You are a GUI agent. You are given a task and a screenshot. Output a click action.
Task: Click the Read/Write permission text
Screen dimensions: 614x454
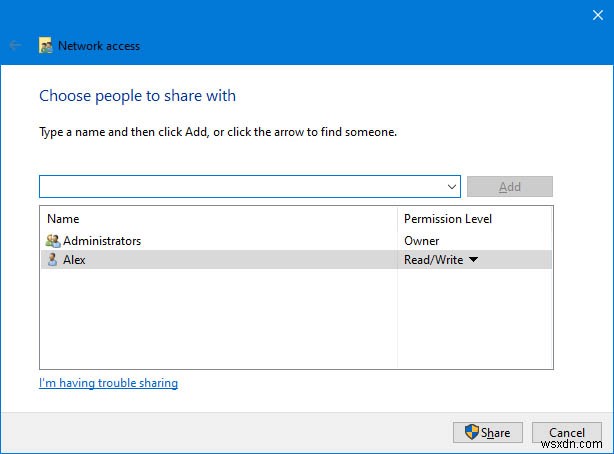click(x=433, y=260)
